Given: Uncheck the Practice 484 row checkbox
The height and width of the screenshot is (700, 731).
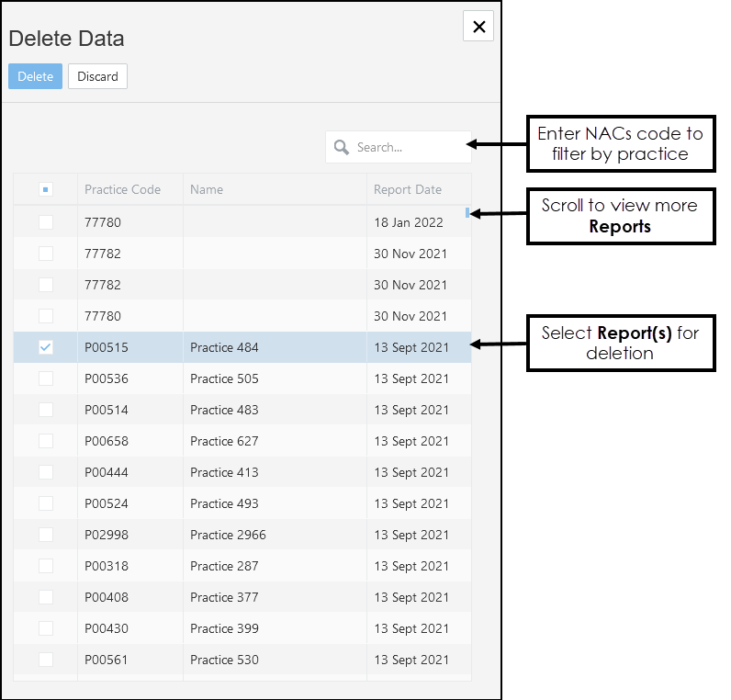Looking at the screenshot, I should [x=46, y=347].
